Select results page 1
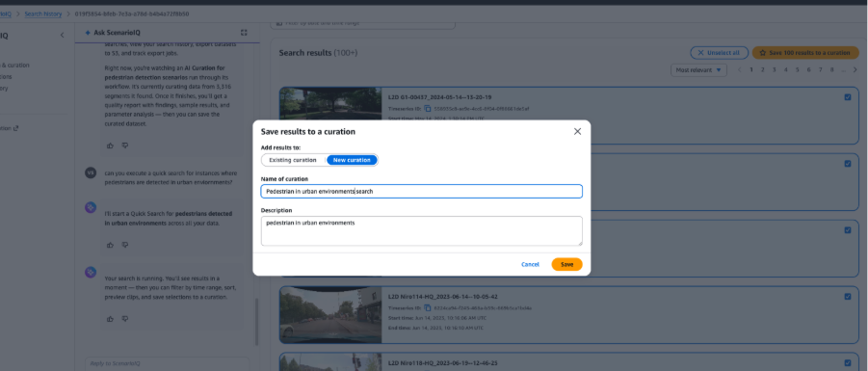The image size is (868, 371). [x=751, y=69]
